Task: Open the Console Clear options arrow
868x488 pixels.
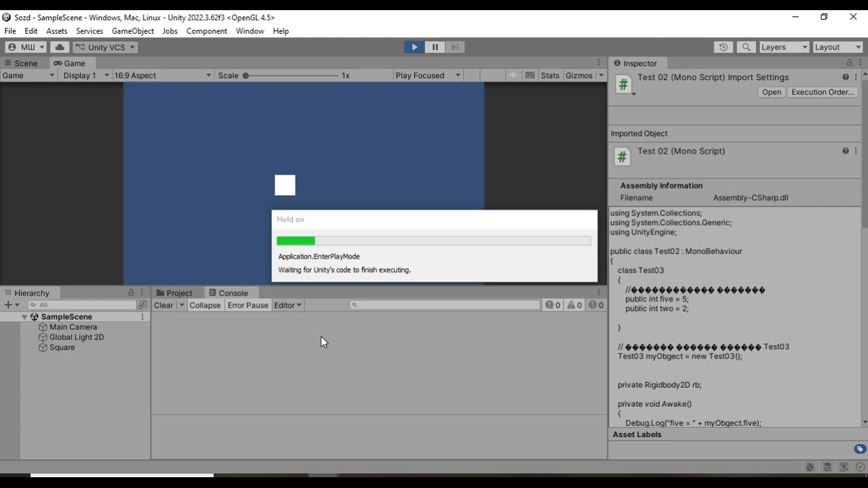Action: click(x=181, y=306)
